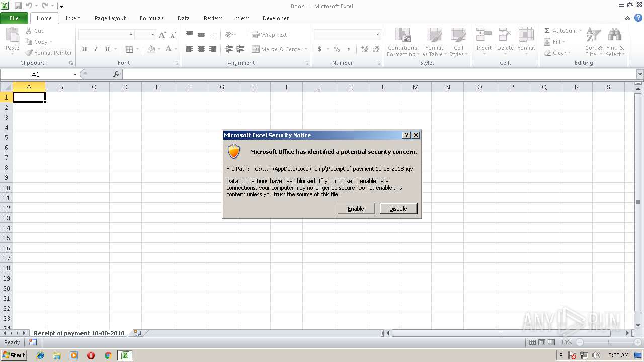The height and width of the screenshot is (362, 644).
Task: Click Wrap Text
Action: pyautogui.click(x=269, y=35)
